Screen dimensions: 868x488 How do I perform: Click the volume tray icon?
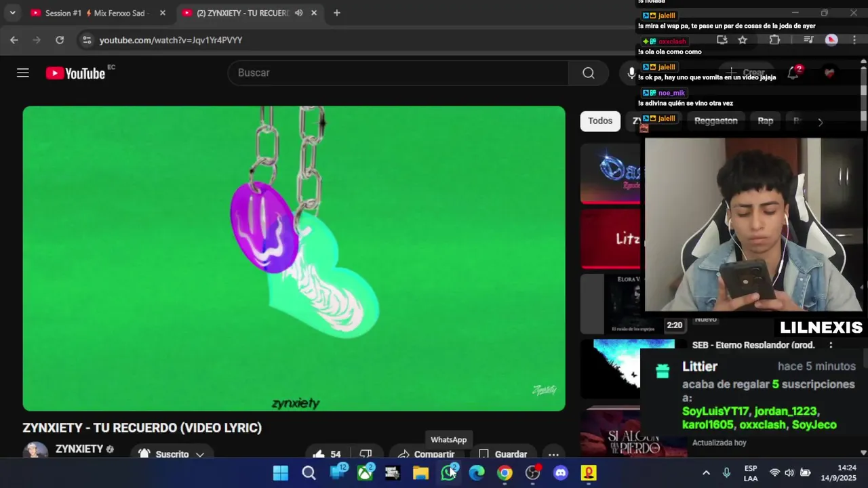(789, 472)
